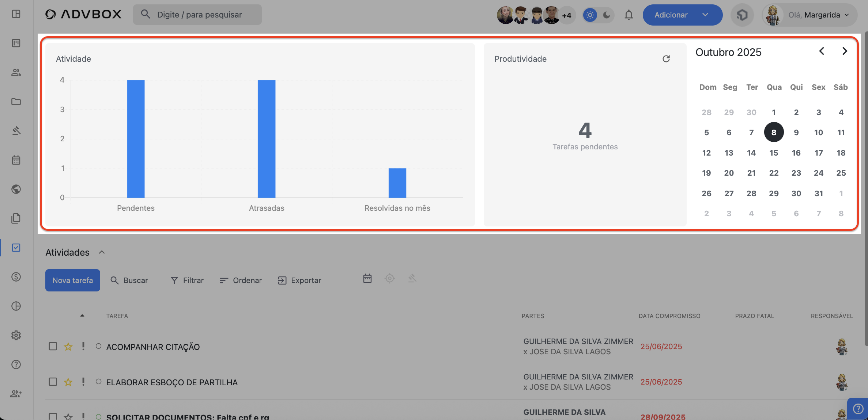Switch to dark mode moon toggle
The width and height of the screenshot is (868, 420).
607,15
